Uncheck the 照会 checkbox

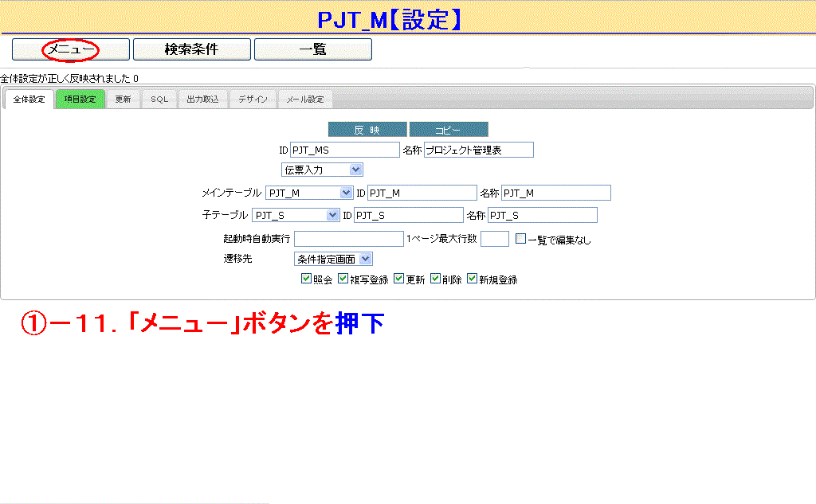(x=306, y=279)
